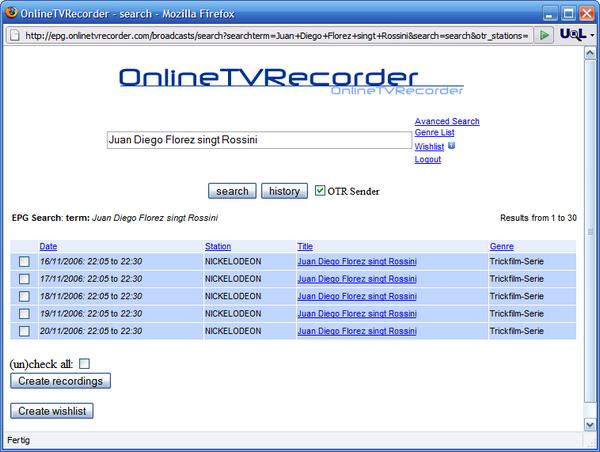Click the search button

[x=232, y=191]
